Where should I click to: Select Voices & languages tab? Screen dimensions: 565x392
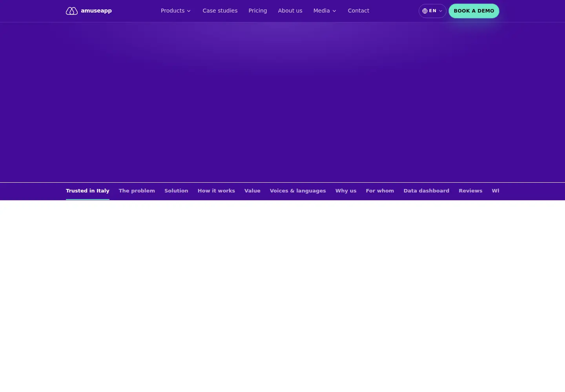coord(298,191)
